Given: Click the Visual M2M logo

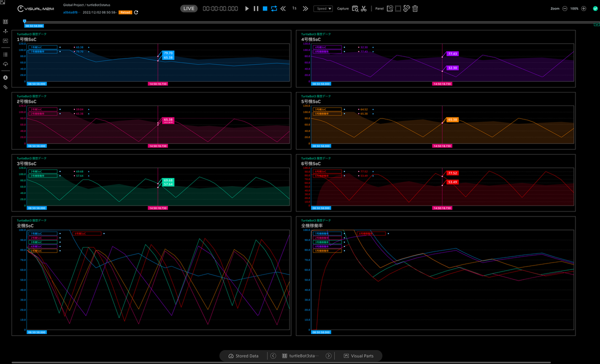Looking at the screenshot, I should coord(35,9).
